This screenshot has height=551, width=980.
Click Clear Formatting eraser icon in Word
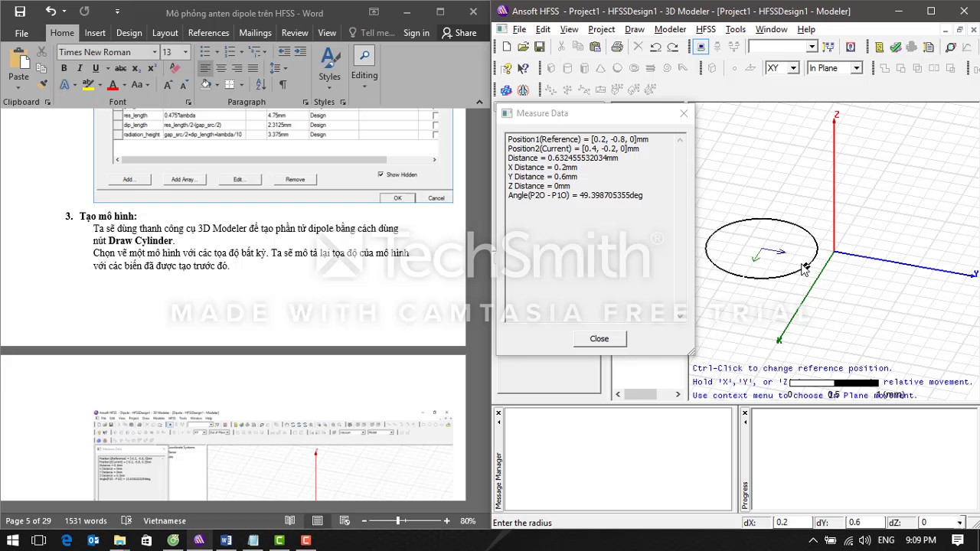175,68
